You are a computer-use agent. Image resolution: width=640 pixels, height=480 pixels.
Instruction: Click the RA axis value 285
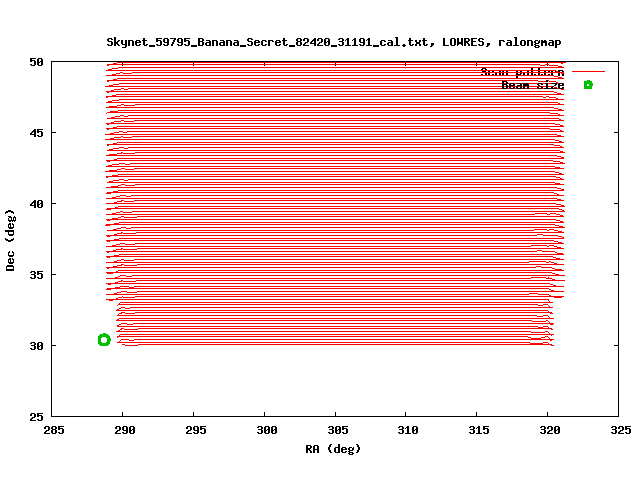(x=54, y=430)
